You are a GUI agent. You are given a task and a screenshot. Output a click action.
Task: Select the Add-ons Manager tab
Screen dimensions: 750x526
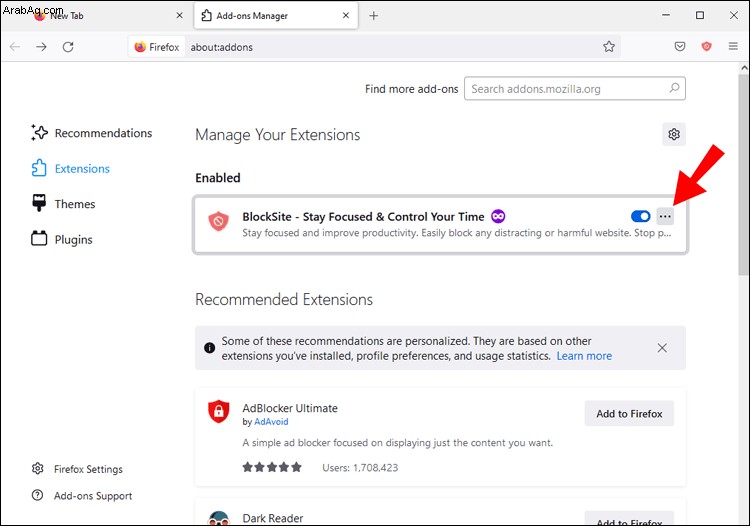tap(276, 16)
